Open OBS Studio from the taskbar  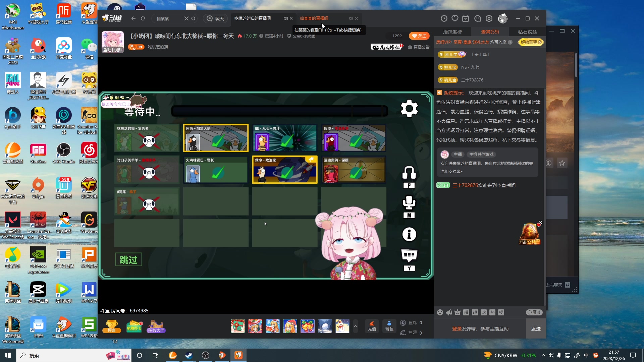tap(206, 355)
